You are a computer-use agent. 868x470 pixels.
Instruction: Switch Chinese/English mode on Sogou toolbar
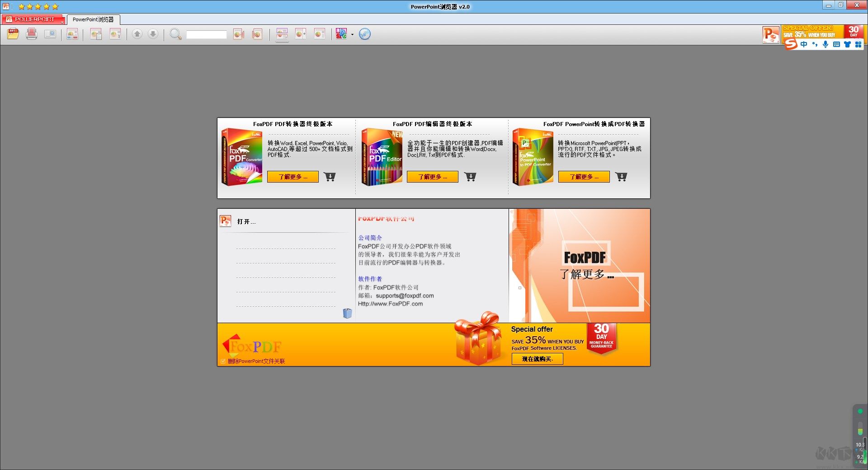pos(804,44)
